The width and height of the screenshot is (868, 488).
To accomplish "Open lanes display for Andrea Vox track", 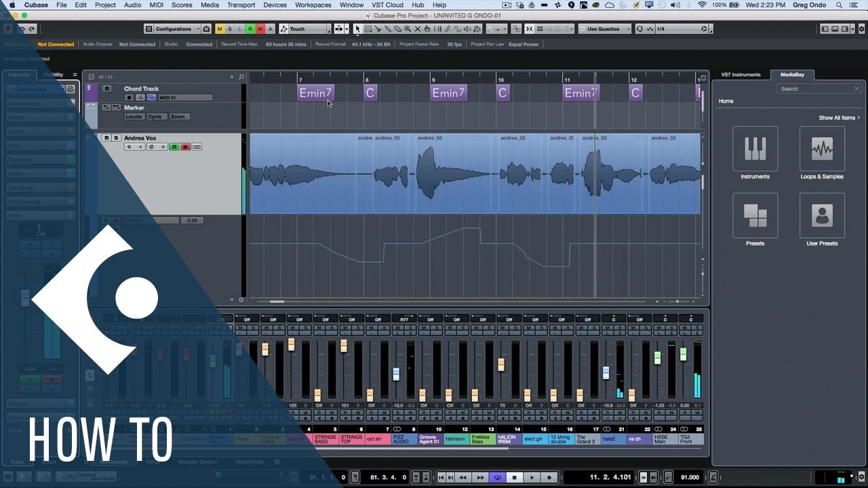I will click(x=197, y=147).
